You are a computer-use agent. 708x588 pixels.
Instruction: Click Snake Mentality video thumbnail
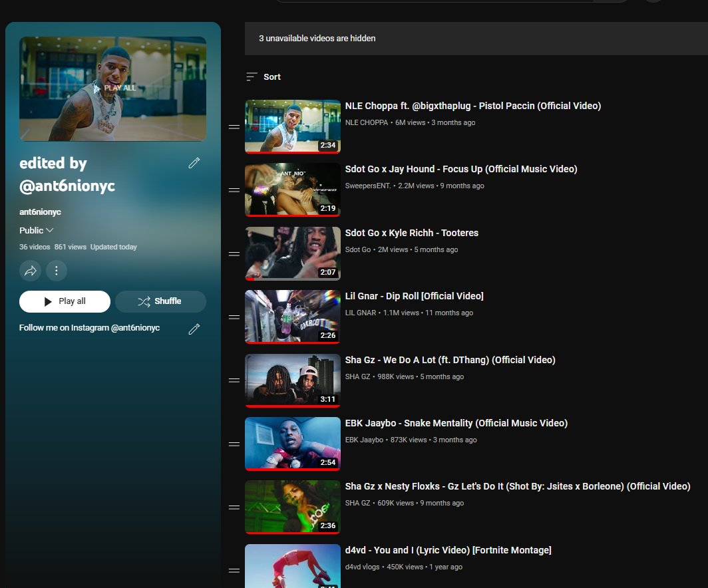coord(293,444)
